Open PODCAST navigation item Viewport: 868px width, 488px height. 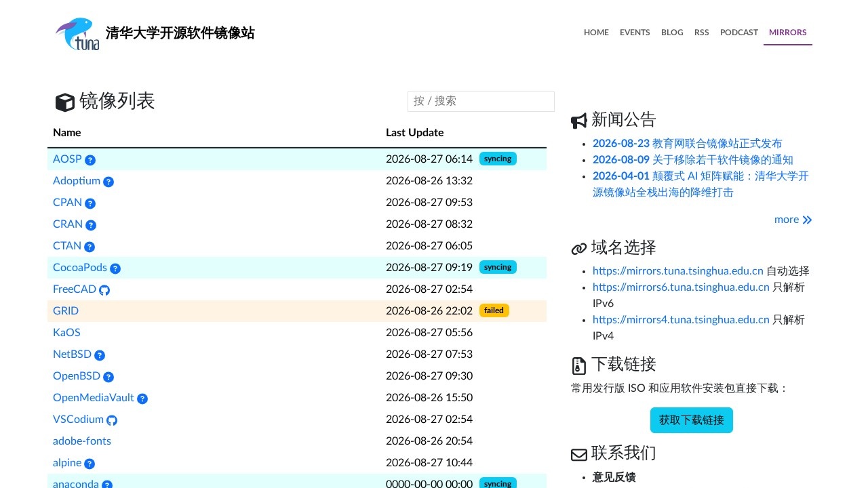click(x=739, y=33)
